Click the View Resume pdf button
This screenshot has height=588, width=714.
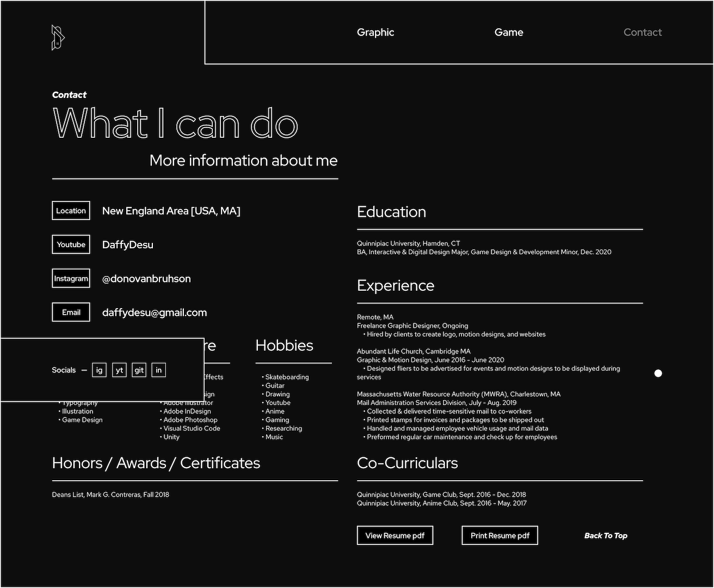click(x=395, y=535)
